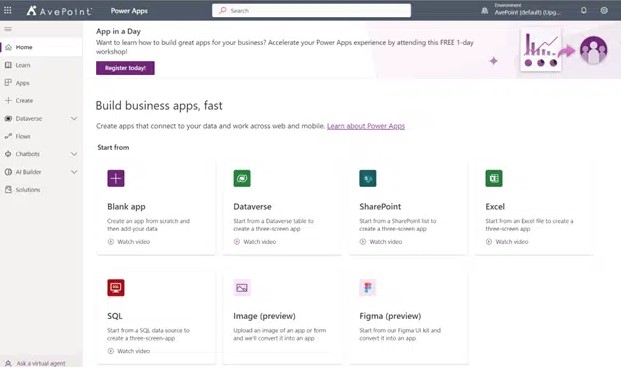Expand the Chatbots chevron in sidebar
Image resolution: width=621 pixels, height=368 pixels.
pos(74,154)
